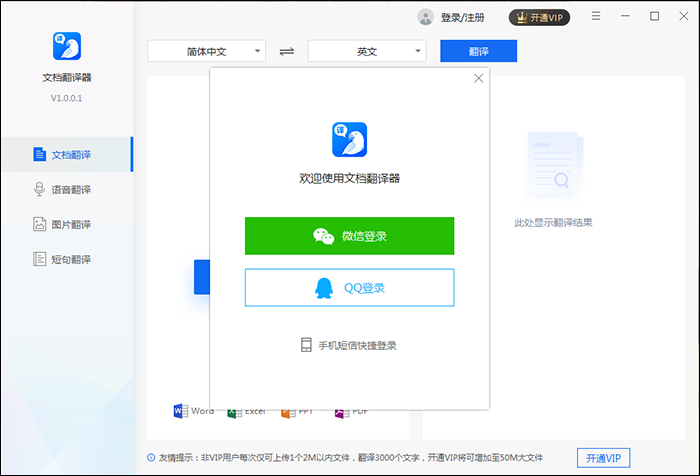This screenshot has width=700, height=476.
Task: Click the document icon beside 文档翻译
Action: (x=39, y=154)
